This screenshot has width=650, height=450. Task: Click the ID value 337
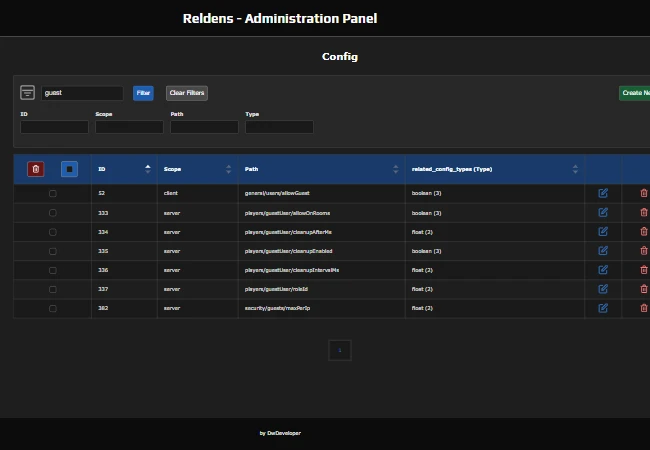point(103,289)
